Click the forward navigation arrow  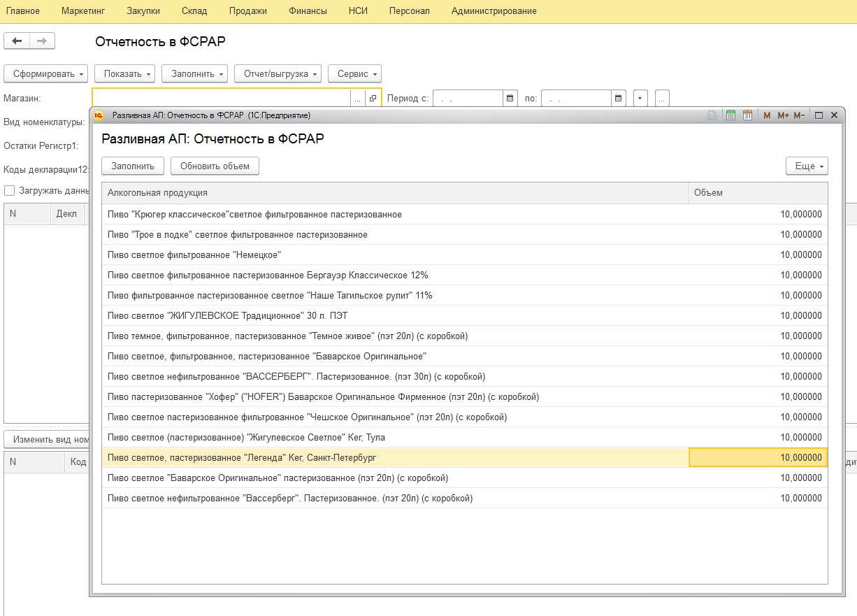point(42,41)
